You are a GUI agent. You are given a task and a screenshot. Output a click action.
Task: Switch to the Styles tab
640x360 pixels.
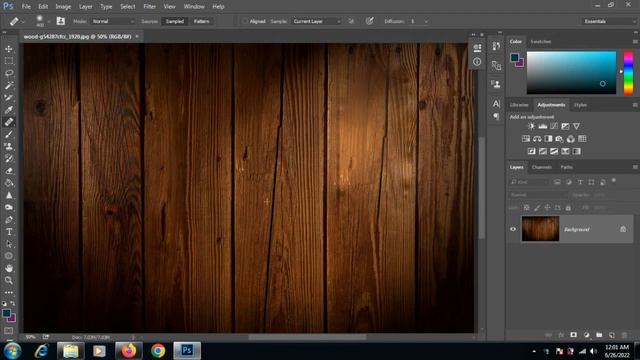click(580, 105)
